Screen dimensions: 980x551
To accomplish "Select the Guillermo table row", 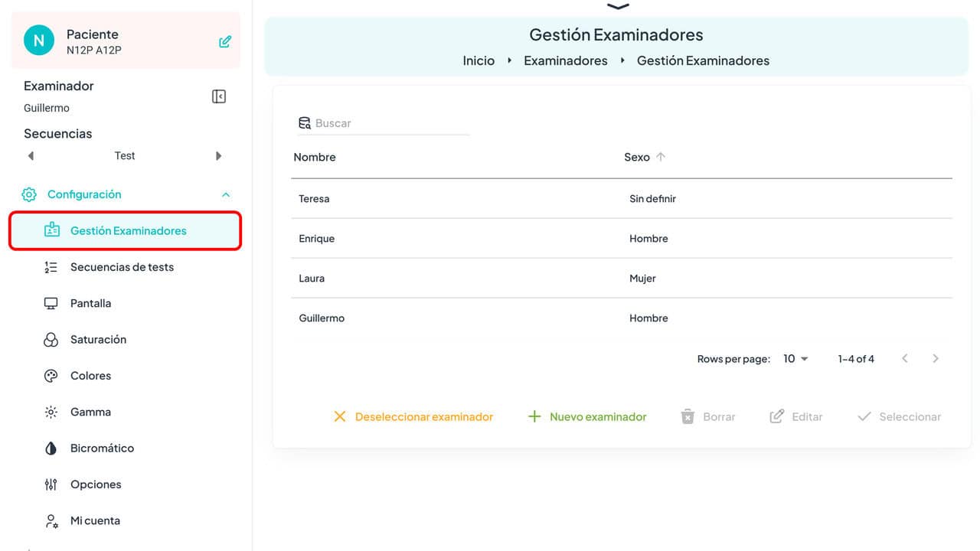I will (622, 318).
